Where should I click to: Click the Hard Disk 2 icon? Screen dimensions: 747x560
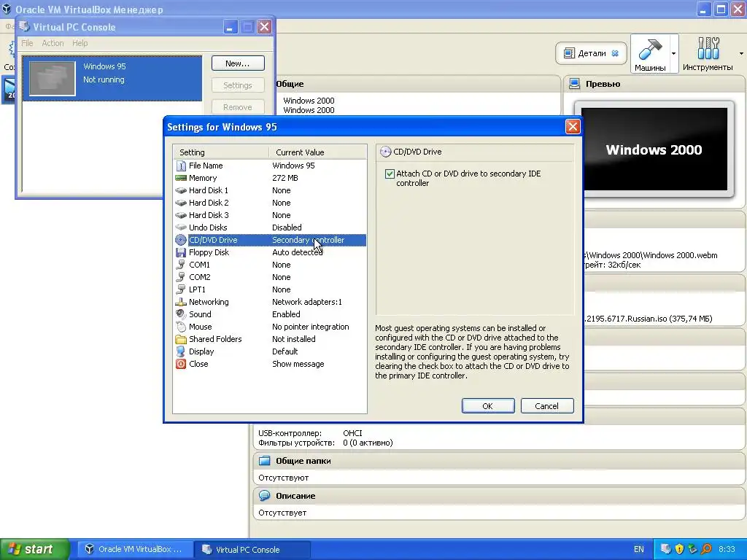[181, 203]
